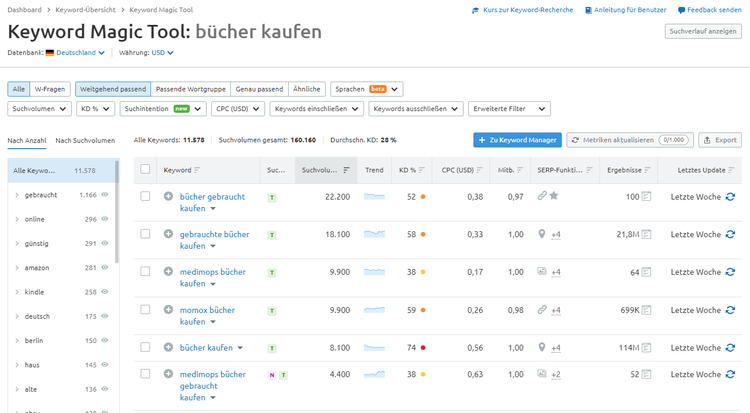Check the 'gebrauchte bücher kaufen' row checkbox

pyautogui.click(x=145, y=234)
